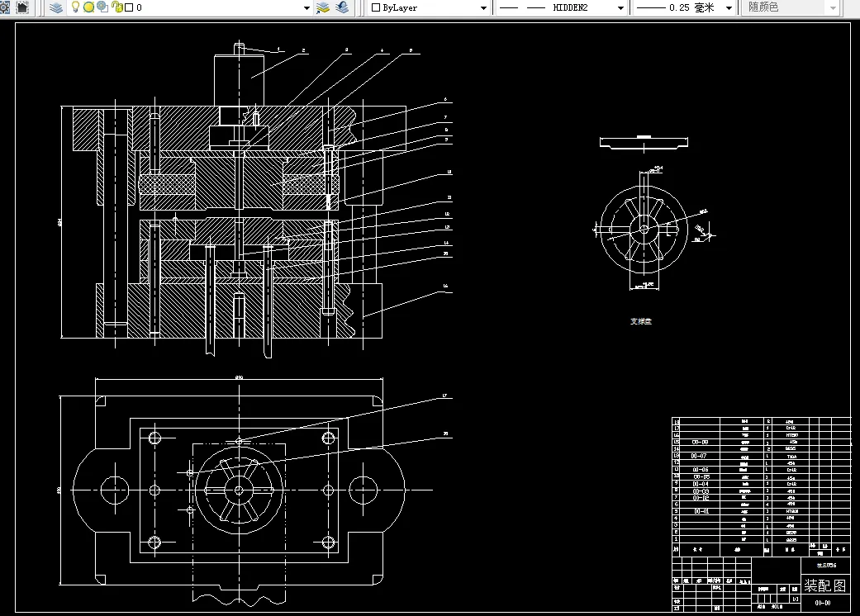
Task: Click the icon right of the gear
Action: (22, 7)
